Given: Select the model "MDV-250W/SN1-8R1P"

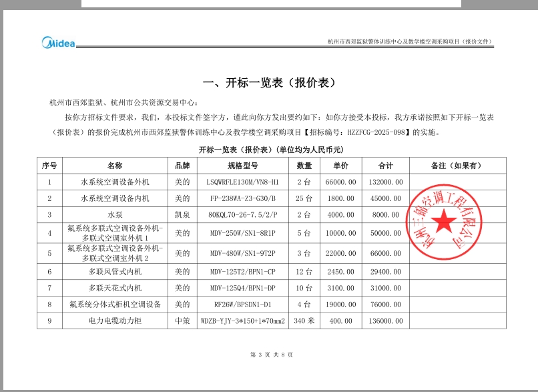Looking at the screenshot, I should point(242,233).
